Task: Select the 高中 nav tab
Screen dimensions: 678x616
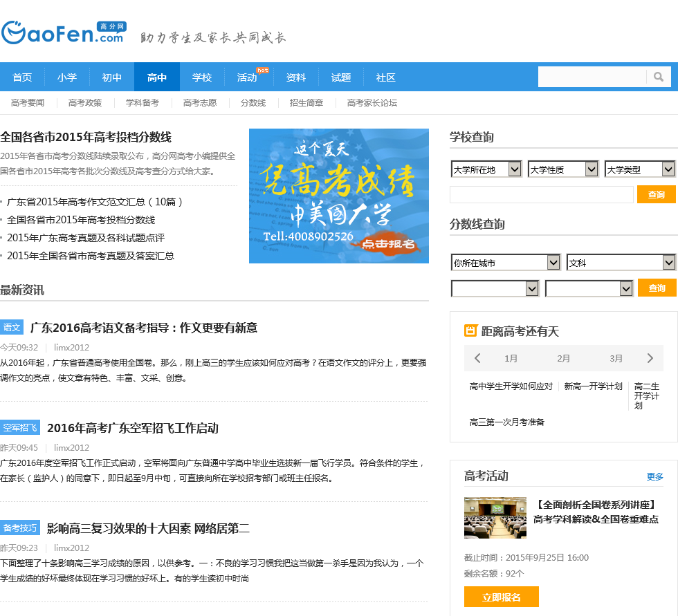Action: pyautogui.click(x=157, y=77)
